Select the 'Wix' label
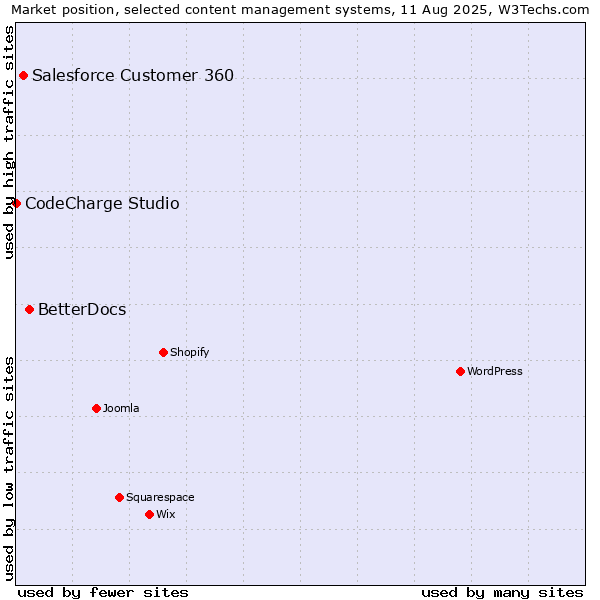The image size is (600, 600). [166, 514]
